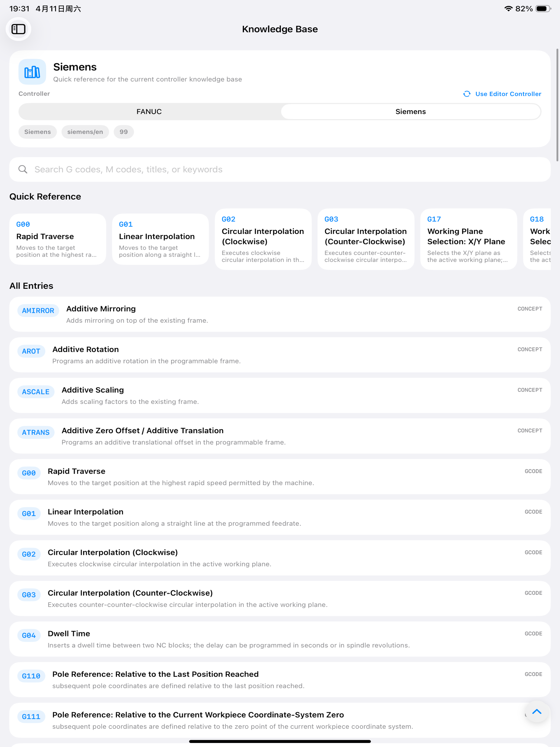The height and width of the screenshot is (747, 560).
Task: Tap the 19:31 clock in status bar
Action: (19, 8)
